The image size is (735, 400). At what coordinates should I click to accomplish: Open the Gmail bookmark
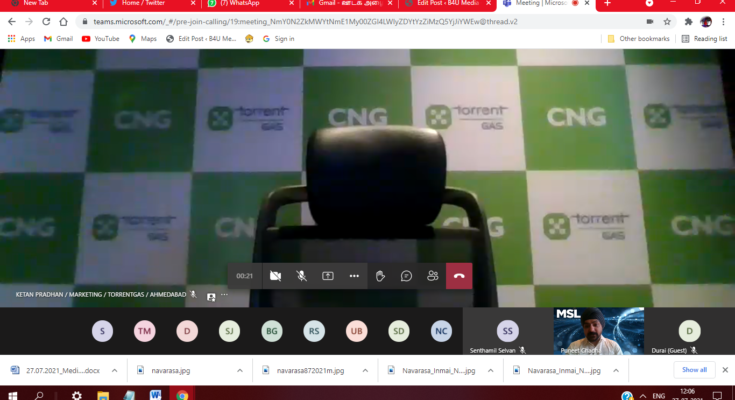coord(59,38)
